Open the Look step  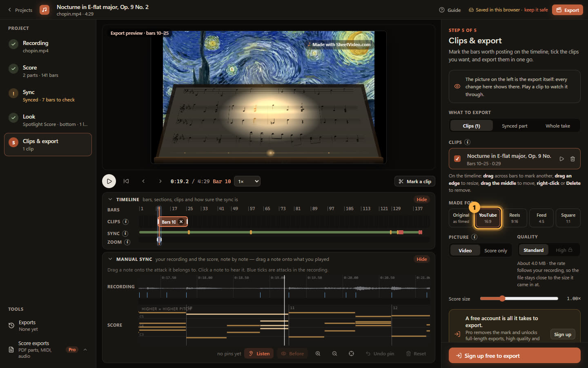click(48, 120)
